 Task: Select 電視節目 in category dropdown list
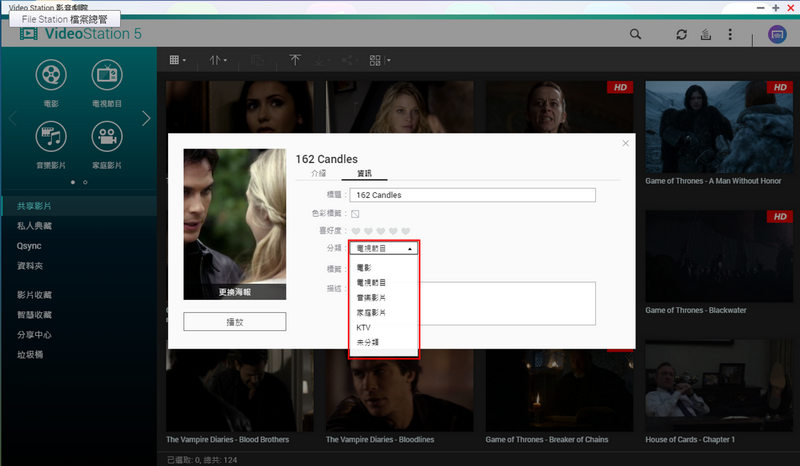[384, 282]
